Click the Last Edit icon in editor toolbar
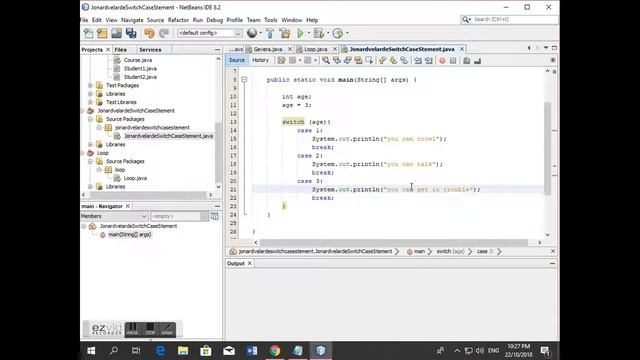This screenshot has width=640, height=360. click(281, 60)
